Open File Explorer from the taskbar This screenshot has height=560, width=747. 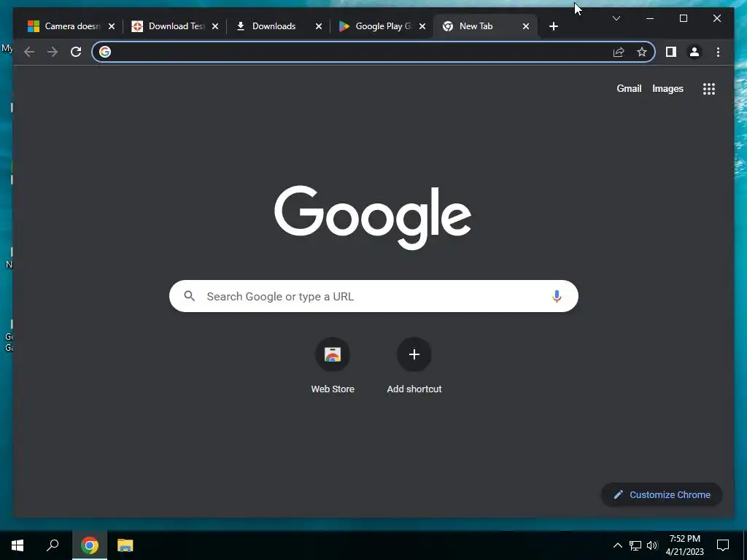pyautogui.click(x=125, y=545)
